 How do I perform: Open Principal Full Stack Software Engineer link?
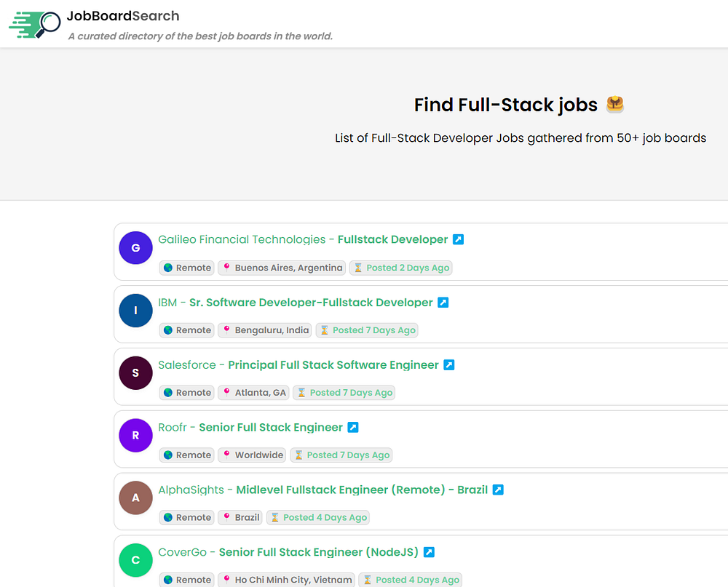click(333, 364)
